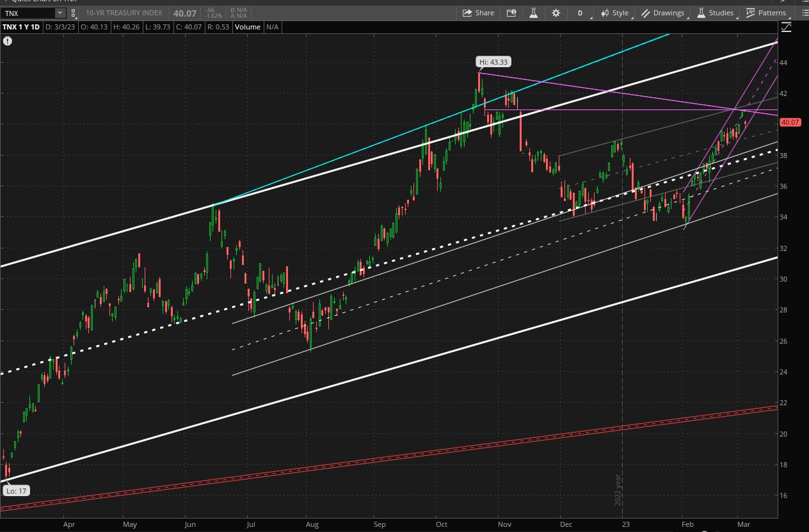This screenshot has width=809, height=532.
Task: Click the hamburger list icon at top right
Action: 805,13
